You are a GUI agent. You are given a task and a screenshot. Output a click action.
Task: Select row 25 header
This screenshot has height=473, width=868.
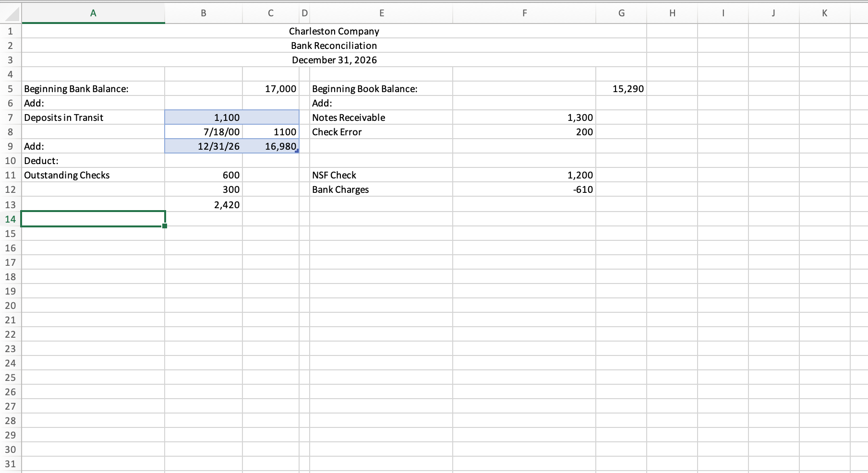[11, 378]
